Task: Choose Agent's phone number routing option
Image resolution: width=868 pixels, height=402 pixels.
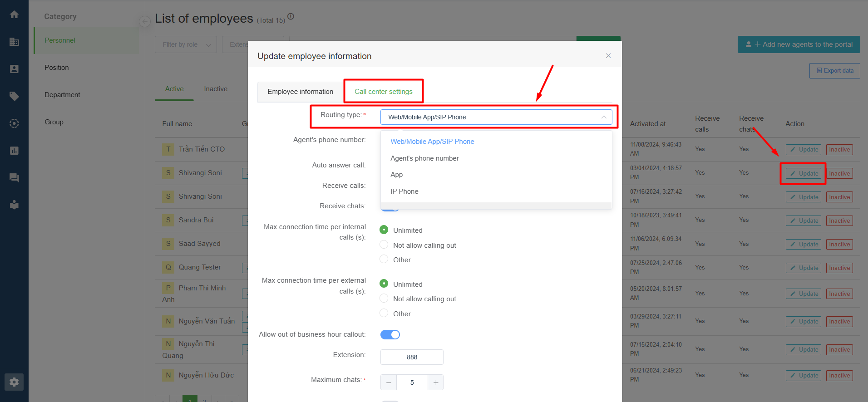Action: [424, 158]
